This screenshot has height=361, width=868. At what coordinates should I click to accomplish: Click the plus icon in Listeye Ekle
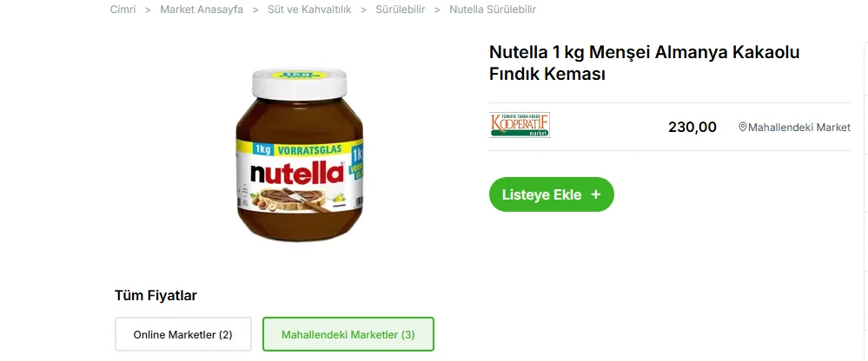point(596,194)
